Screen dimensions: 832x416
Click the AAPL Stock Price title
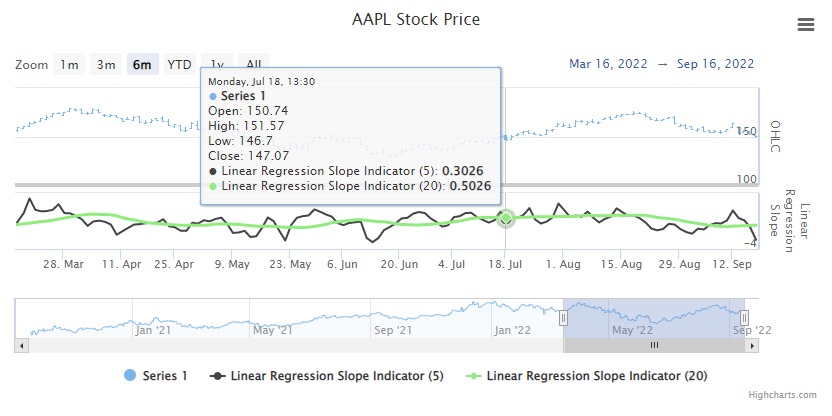click(x=415, y=20)
